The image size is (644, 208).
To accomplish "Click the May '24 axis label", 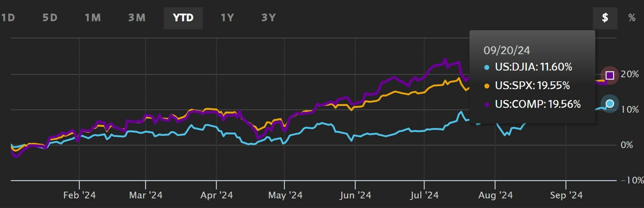I will point(285,195).
